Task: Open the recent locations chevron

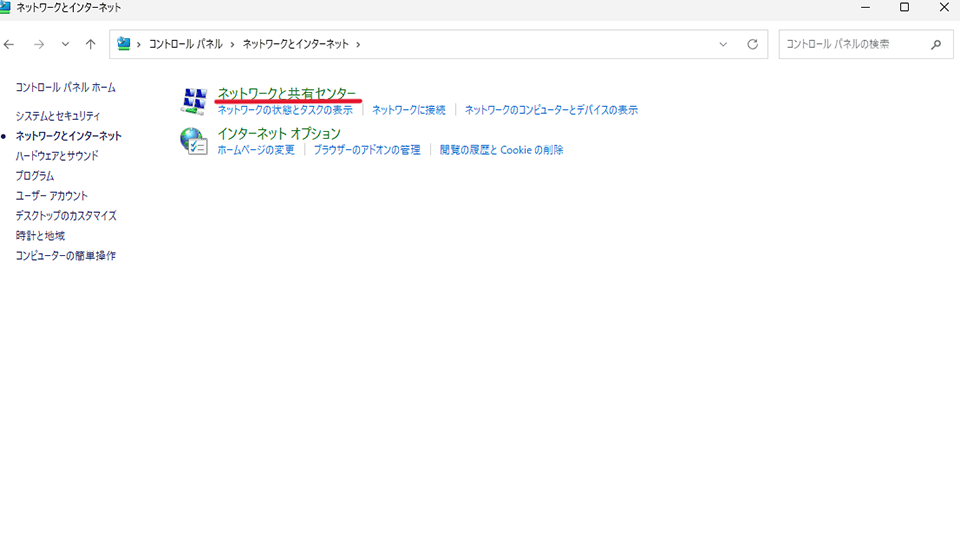Action: click(65, 45)
